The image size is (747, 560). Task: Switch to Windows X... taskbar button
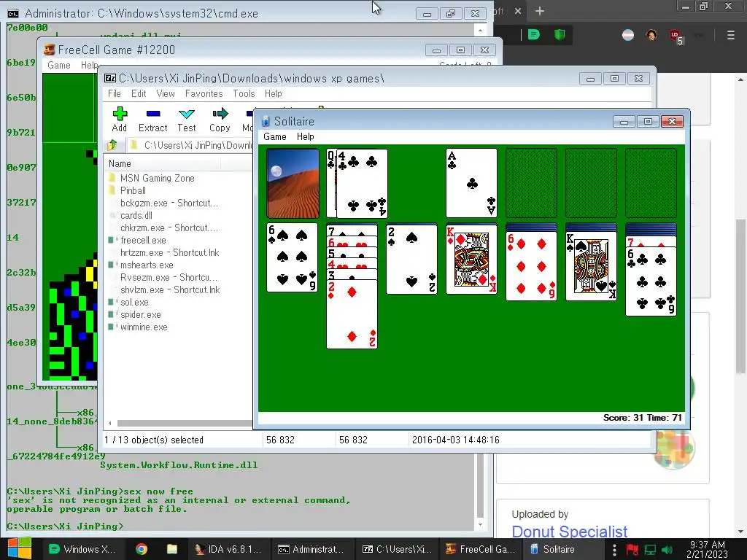[82, 549]
